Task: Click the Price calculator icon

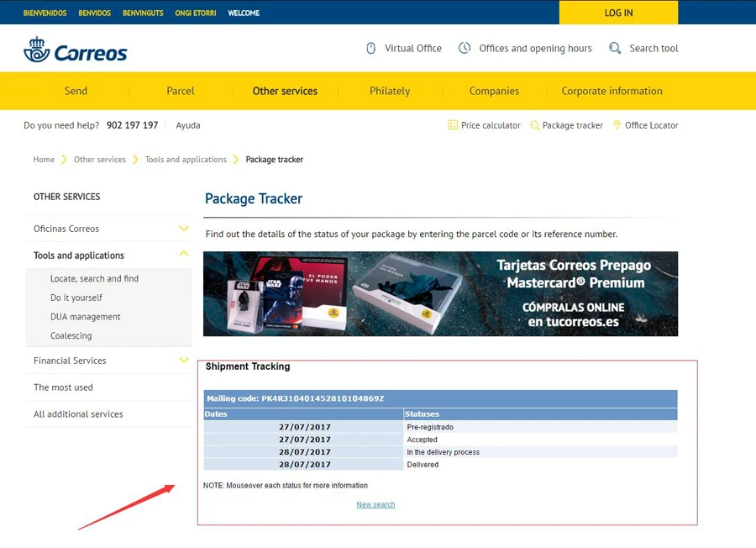Action: [x=452, y=125]
